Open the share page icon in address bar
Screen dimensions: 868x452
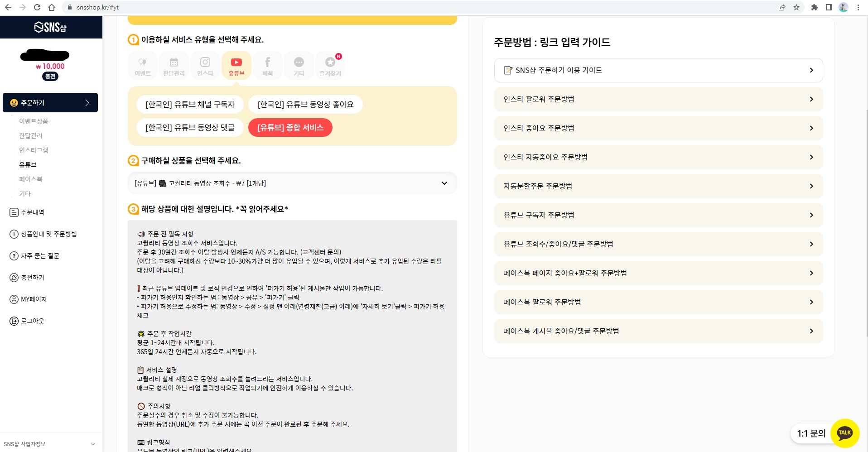coord(782,7)
